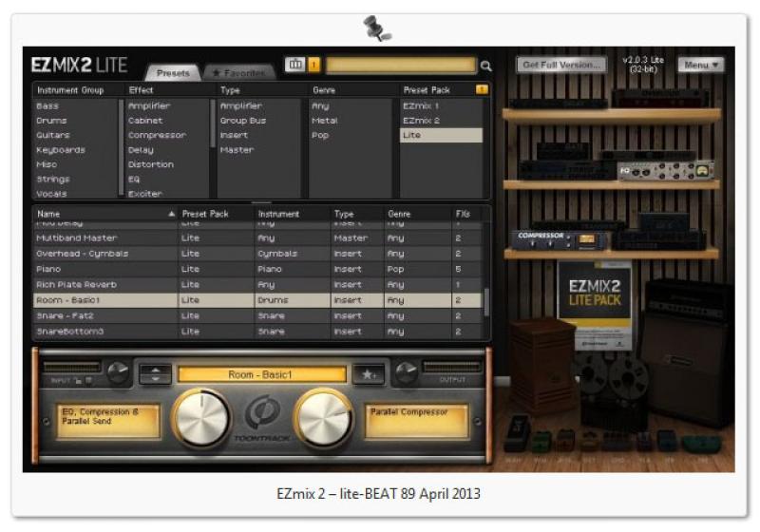Choose Cabinet in the Effect list
The image size is (760, 532).
[x=145, y=120]
